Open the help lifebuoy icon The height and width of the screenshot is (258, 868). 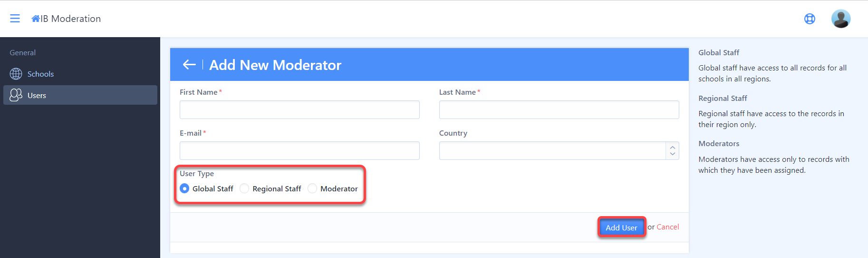810,19
